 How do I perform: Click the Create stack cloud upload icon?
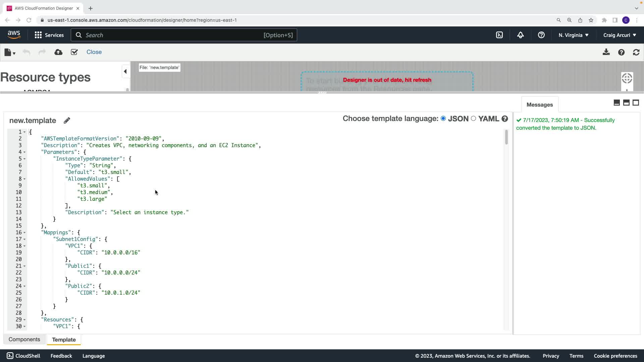(58, 52)
